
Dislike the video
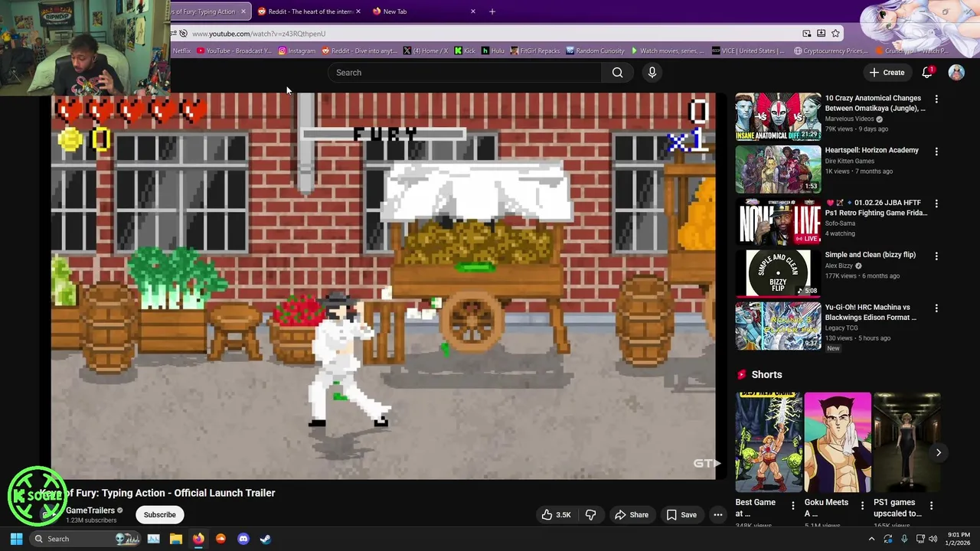[x=590, y=515]
